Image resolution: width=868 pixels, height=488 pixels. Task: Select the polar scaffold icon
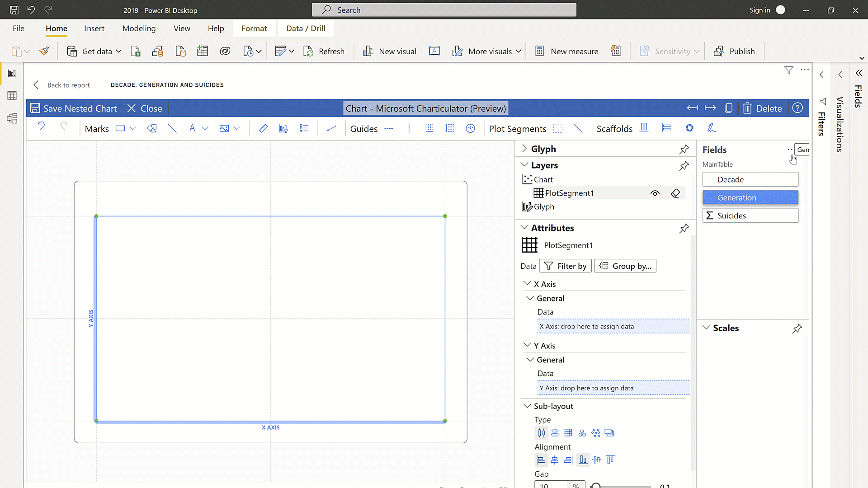point(689,128)
